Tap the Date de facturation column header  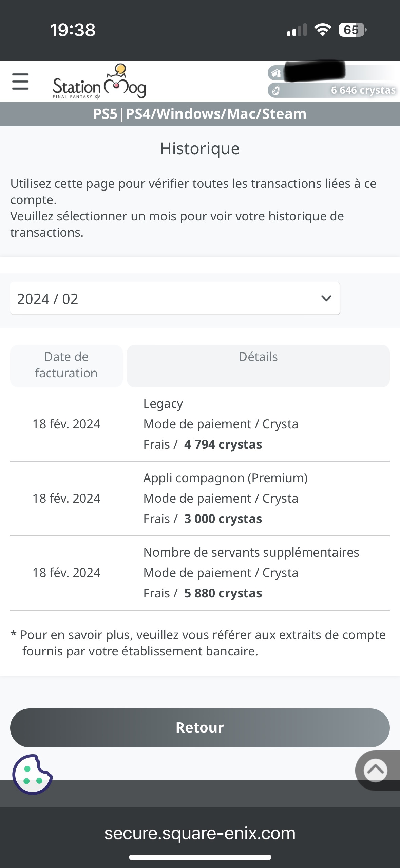pyautogui.click(x=66, y=365)
